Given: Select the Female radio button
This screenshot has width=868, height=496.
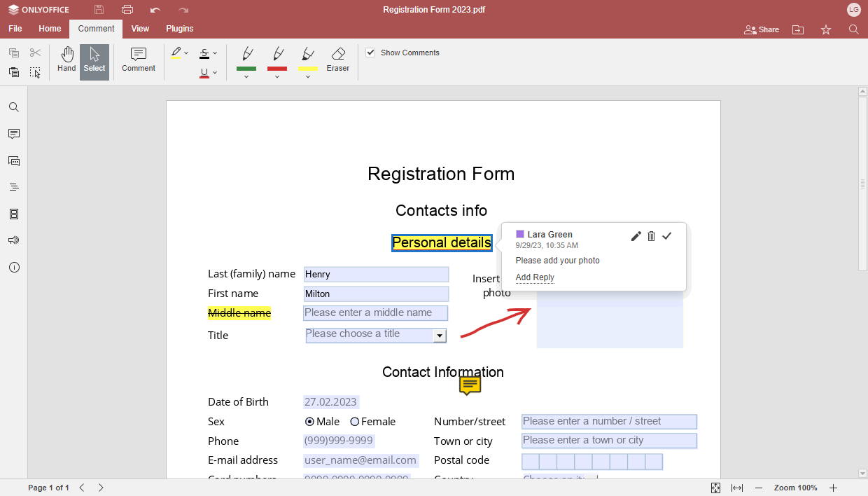Looking at the screenshot, I should tap(355, 421).
